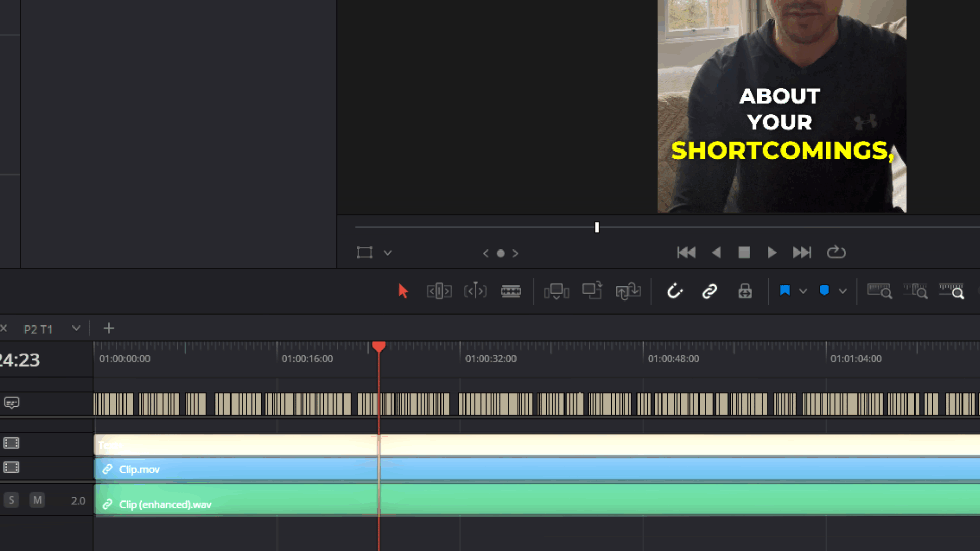Mute audio track with M button
The width and height of the screenshot is (980, 551).
click(37, 500)
